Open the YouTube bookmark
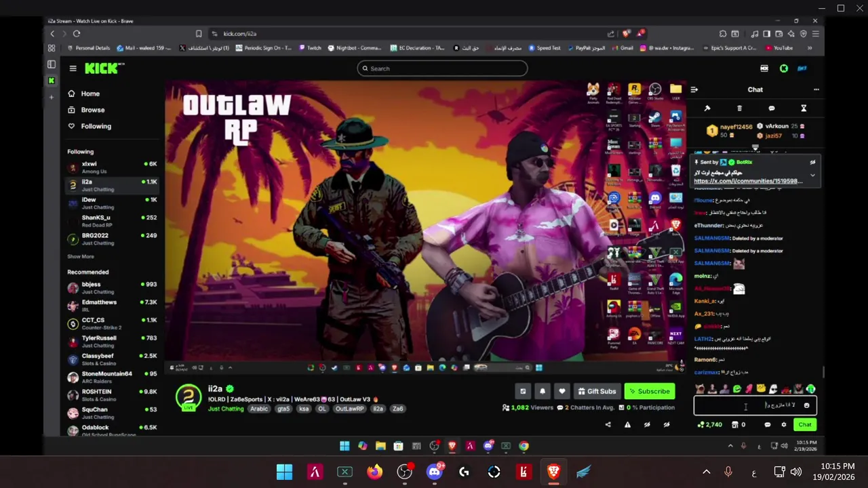The image size is (868, 488). 778,48
